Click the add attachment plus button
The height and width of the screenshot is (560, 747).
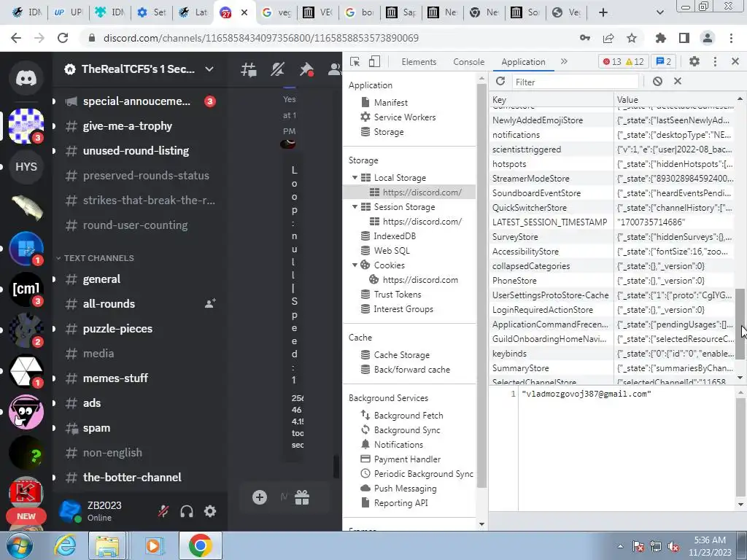260,497
